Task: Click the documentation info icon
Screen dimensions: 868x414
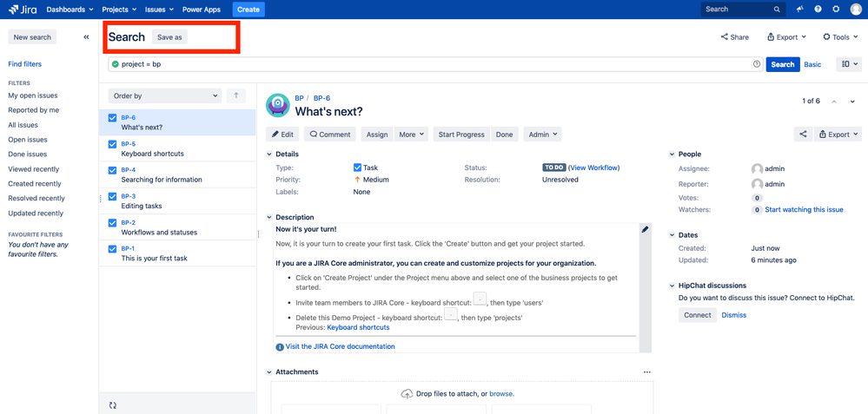Action: pyautogui.click(x=280, y=346)
